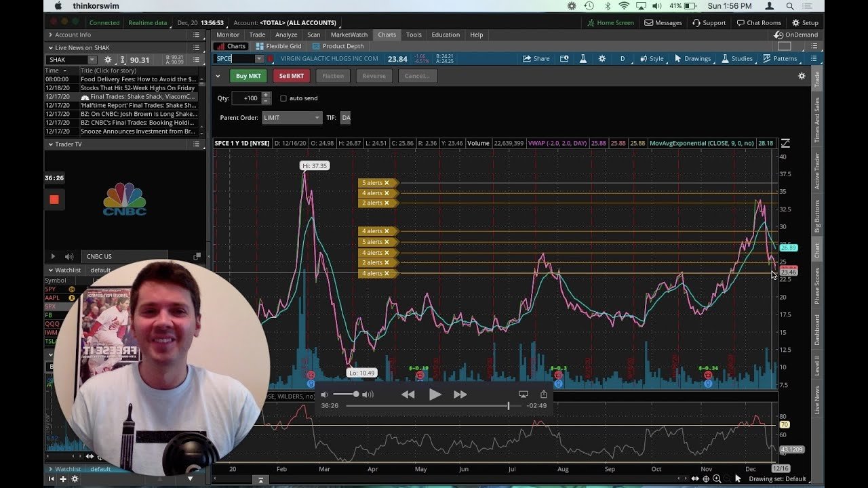Play the video overlay
This screenshot has width=868, height=488.
[x=435, y=394]
